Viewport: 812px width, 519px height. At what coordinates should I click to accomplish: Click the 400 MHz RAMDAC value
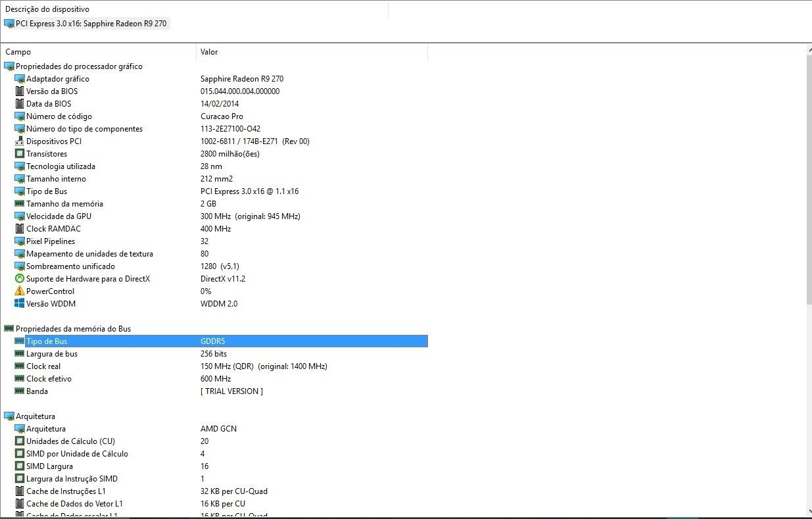(x=216, y=229)
